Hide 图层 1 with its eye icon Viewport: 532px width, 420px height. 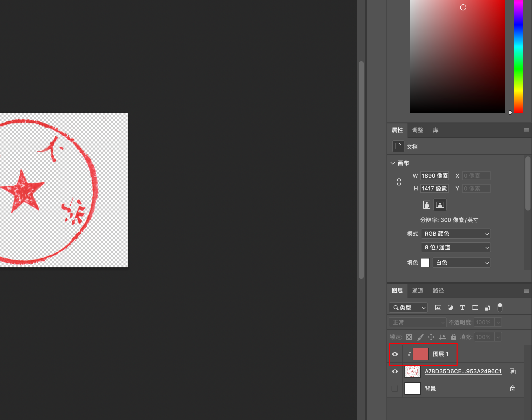395,354
